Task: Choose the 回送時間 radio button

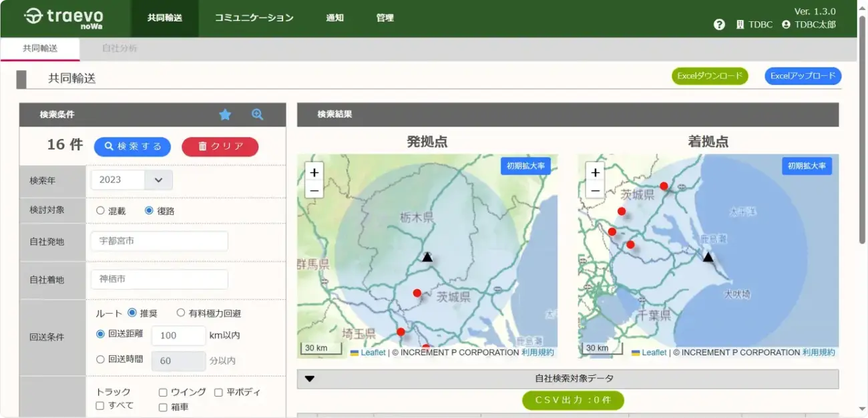Action: (101, 359)
